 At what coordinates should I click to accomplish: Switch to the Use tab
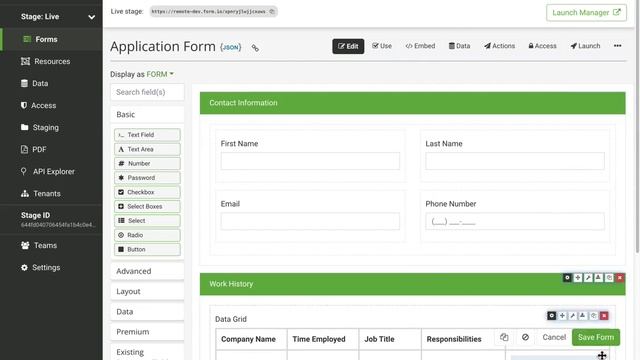[x=382, y=46]
